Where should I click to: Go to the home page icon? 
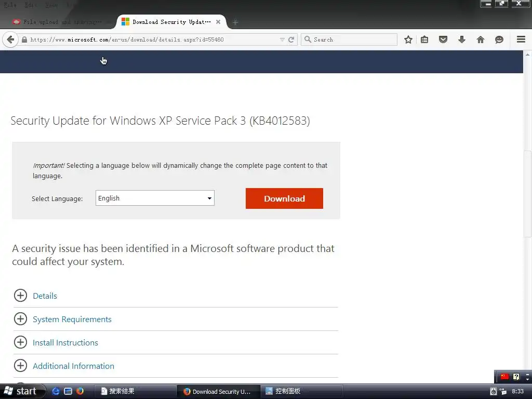[x=481, y=39]
